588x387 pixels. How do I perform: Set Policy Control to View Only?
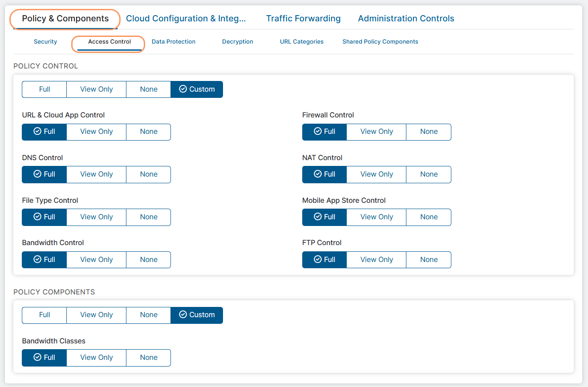point(97,89)
